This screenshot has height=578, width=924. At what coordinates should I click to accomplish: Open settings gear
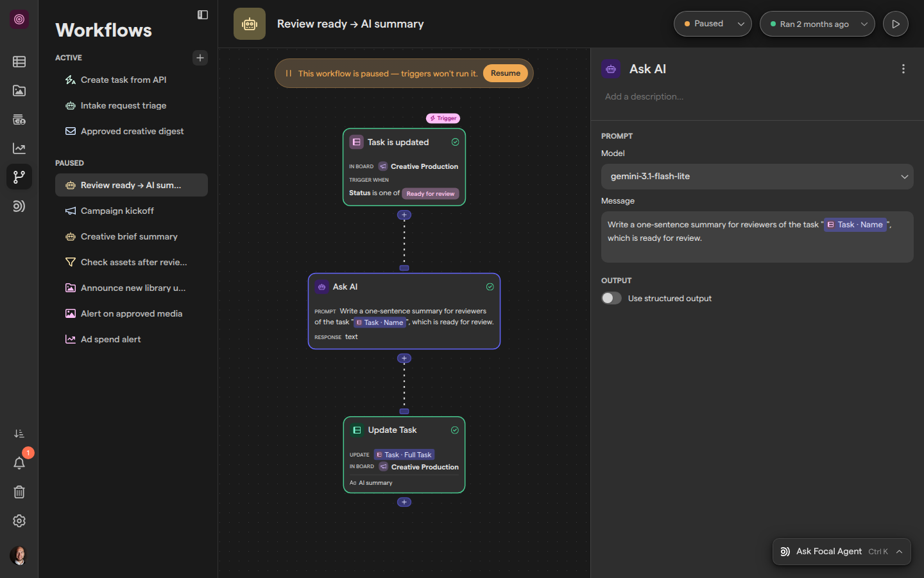click(x=19, y=521)
